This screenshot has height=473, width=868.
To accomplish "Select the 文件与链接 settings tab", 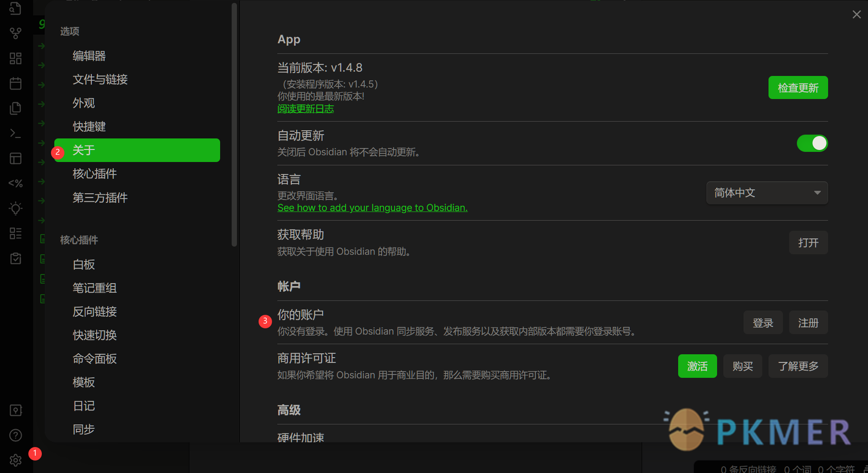I will (137, 80).
